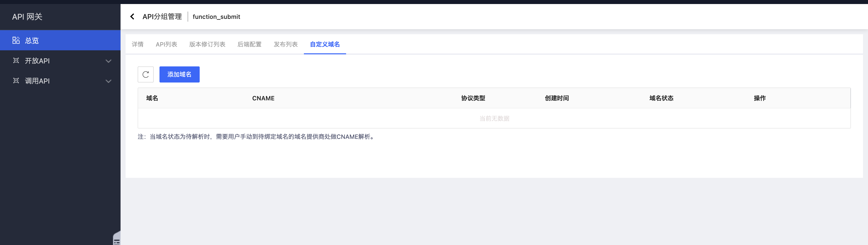Screen dimensions: 868x245
Task: Click the refresh icon button
Action: tap(146, 74)
